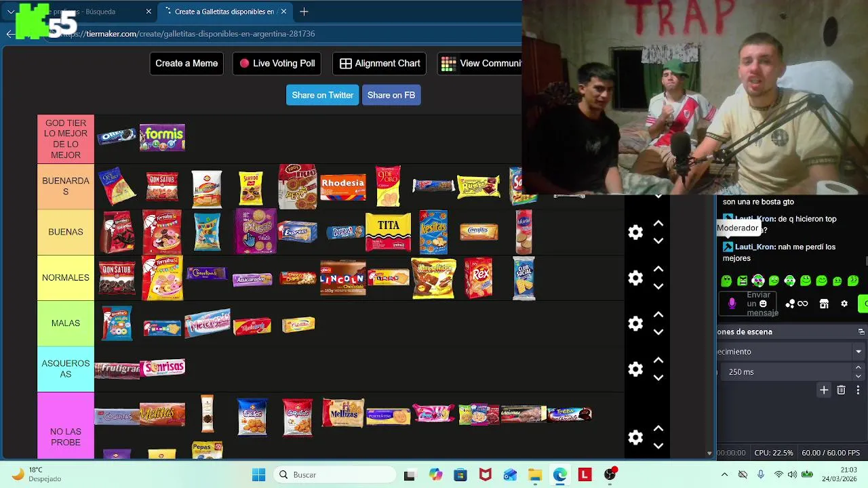Move BUENAS row down with chevron
Screen dimensions: 868x488
coord(658,241)
